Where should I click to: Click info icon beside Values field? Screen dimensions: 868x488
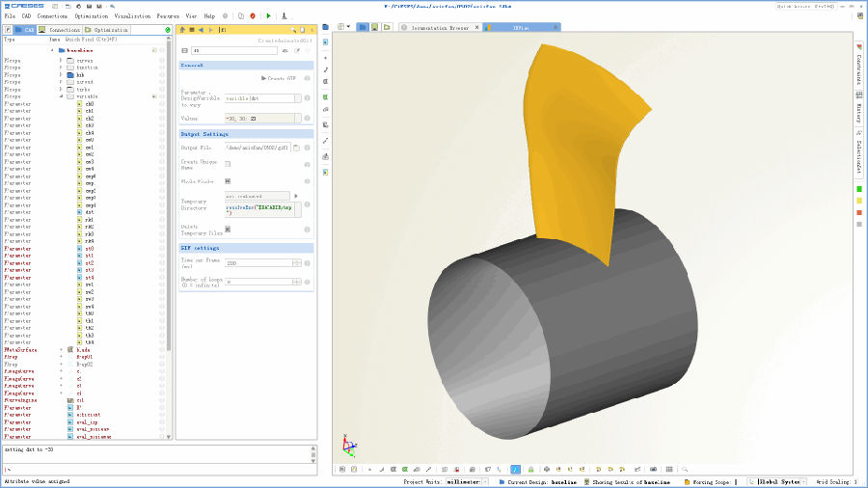point(308,119)
